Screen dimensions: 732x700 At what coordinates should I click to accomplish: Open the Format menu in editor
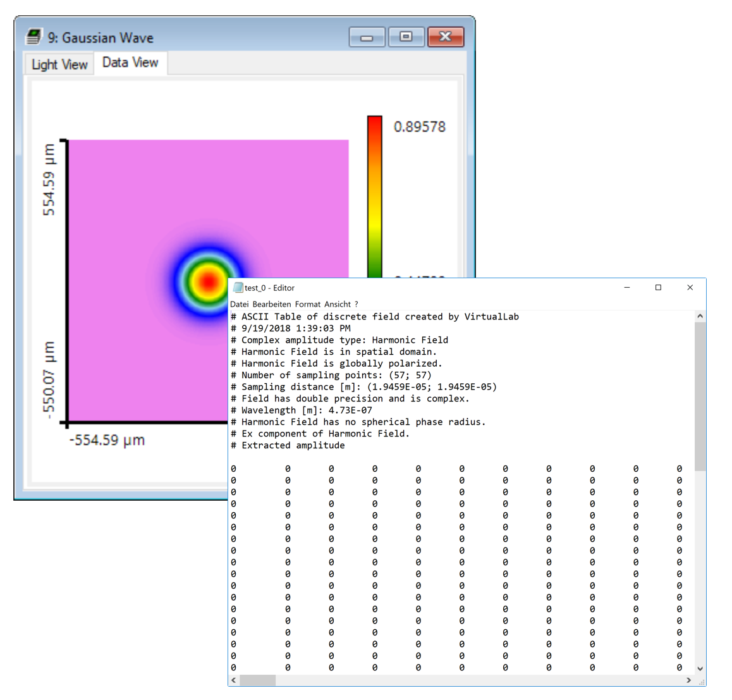tap(308, 304)
